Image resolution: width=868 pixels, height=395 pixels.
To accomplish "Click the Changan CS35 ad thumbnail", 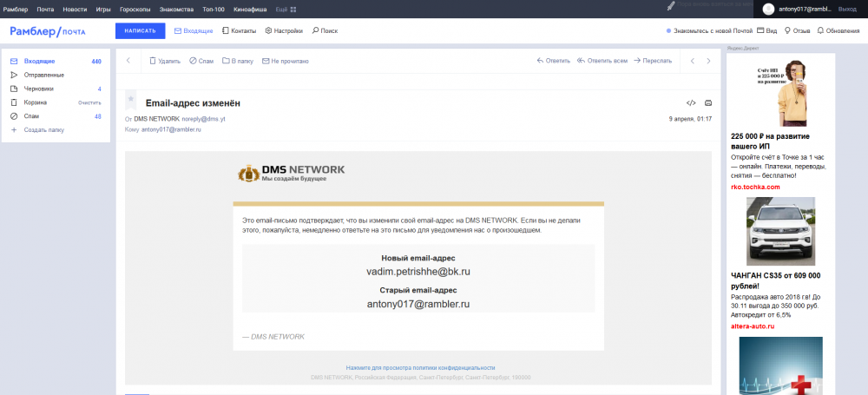I will (780, 231).
